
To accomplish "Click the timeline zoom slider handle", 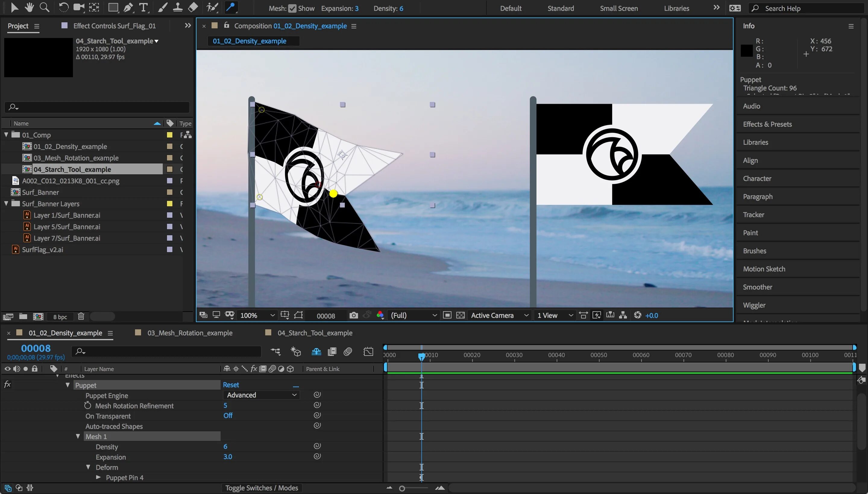I will click(402, 489).
